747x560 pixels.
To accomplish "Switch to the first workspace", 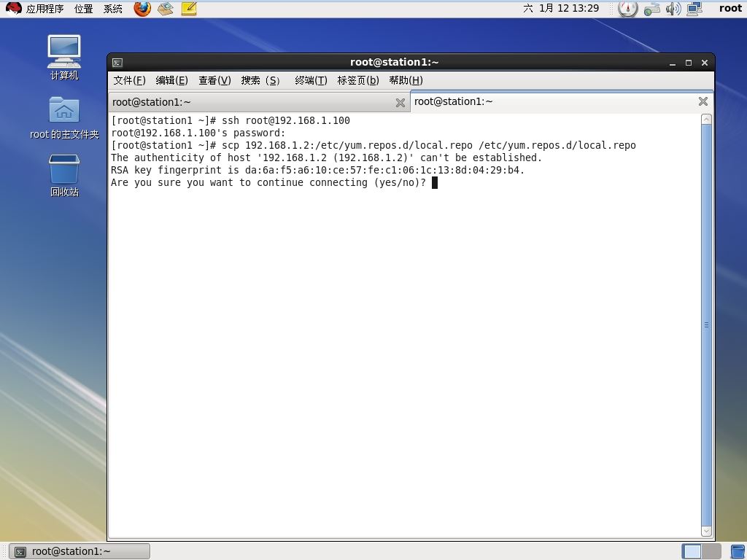I will [692, 551].
